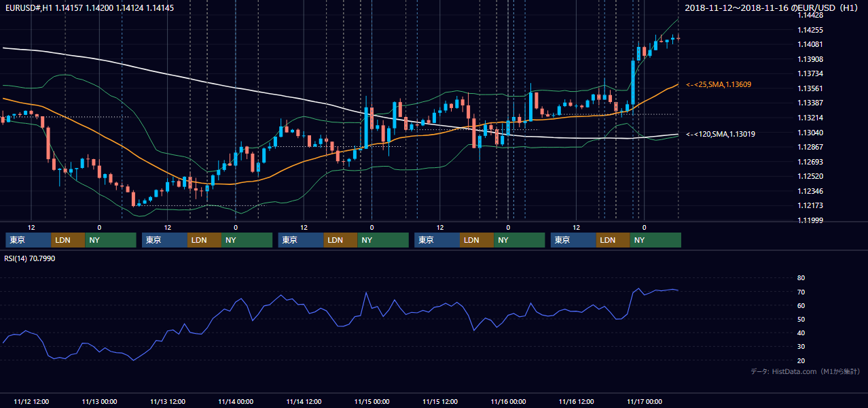Image resolution: width=868 pixels, height=408 pixels.
Task: Click the 11/14 12:00 date label
Action: [304, 401]
